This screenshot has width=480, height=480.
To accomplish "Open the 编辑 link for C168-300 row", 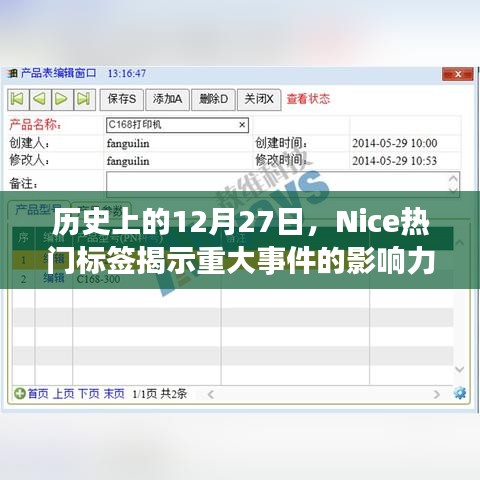I will click(53, 278).
